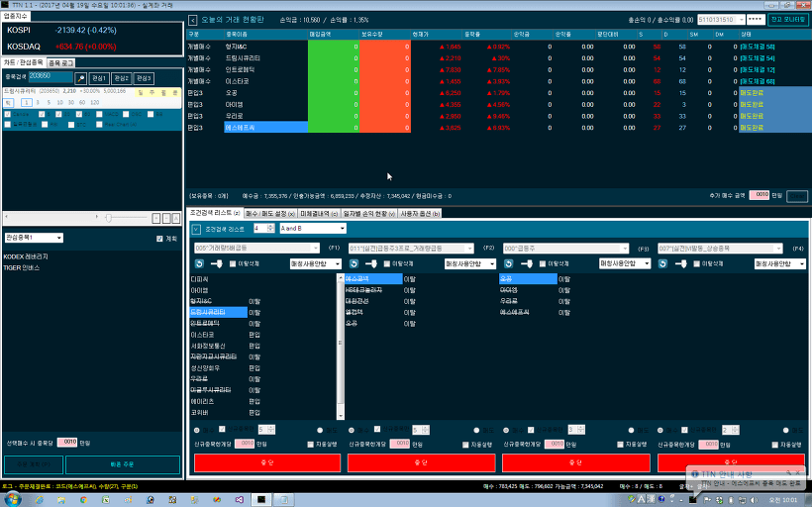Click the 추가 매수 금액 input field
The width and height of the screenshot is (812, 507).
(x=760, y=195)
